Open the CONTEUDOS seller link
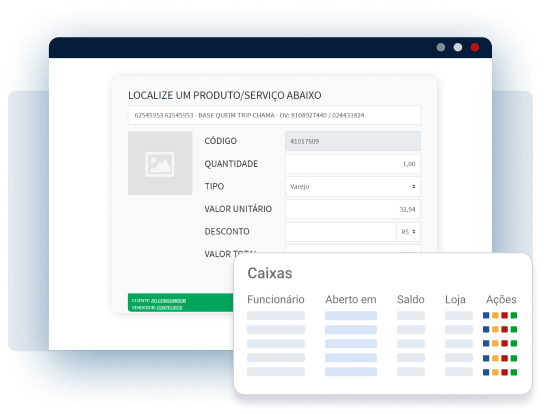This screenshot has width=544, height=414. (x=169, y=307)
